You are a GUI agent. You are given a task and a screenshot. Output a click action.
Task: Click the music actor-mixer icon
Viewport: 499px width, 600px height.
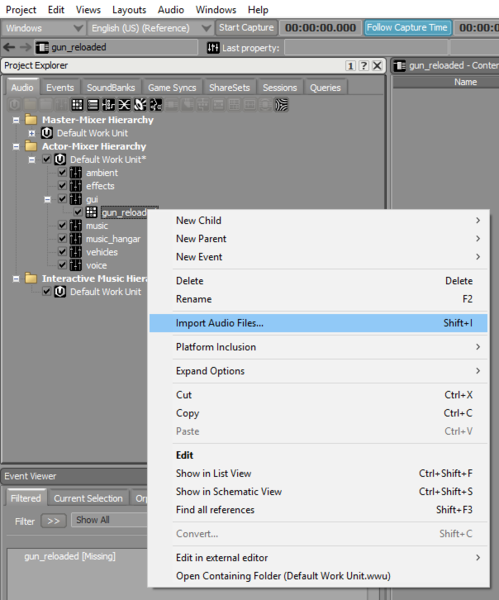[x=75, y=226]
